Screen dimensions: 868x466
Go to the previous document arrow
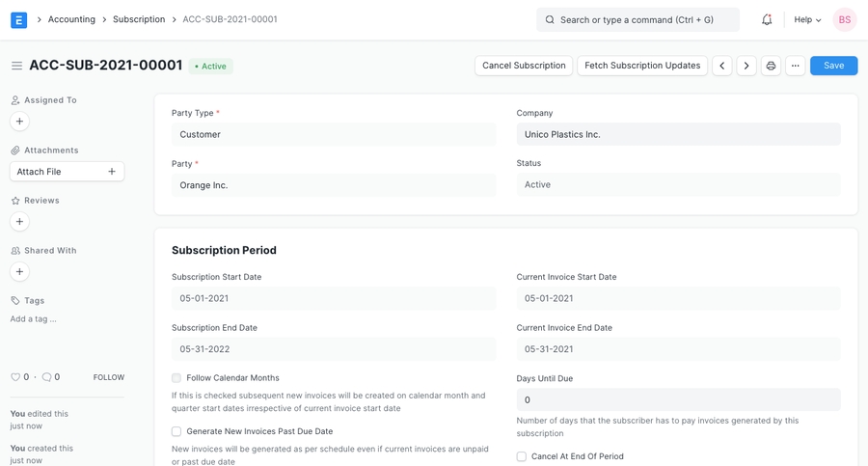coord(722,66)
